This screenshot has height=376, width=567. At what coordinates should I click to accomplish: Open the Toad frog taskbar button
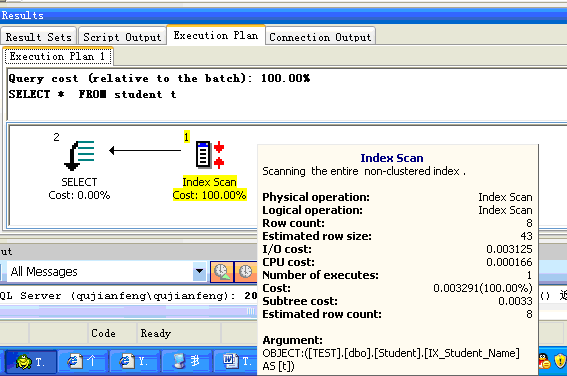click(x=30, y=362)
